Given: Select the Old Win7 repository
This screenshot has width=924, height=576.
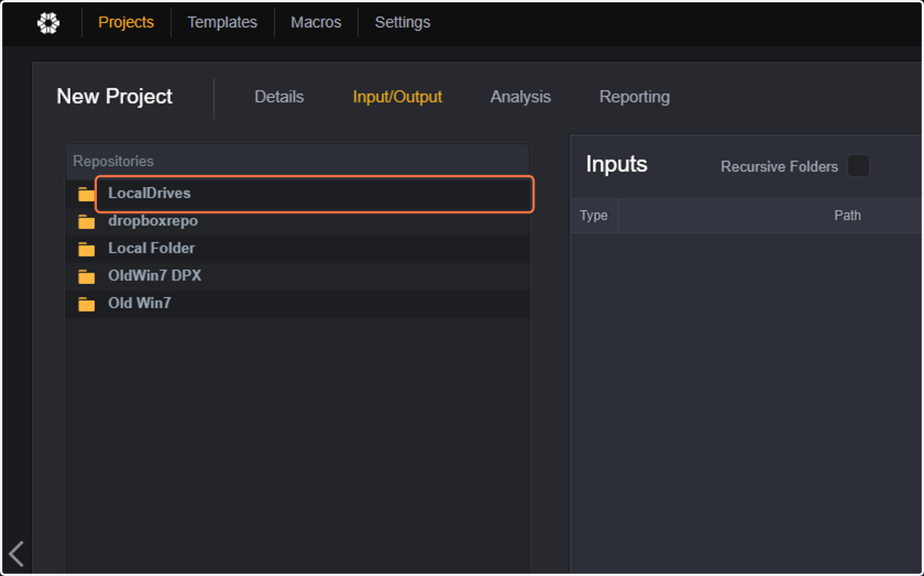Looking at the screenshot, I should tap(297, 303).
